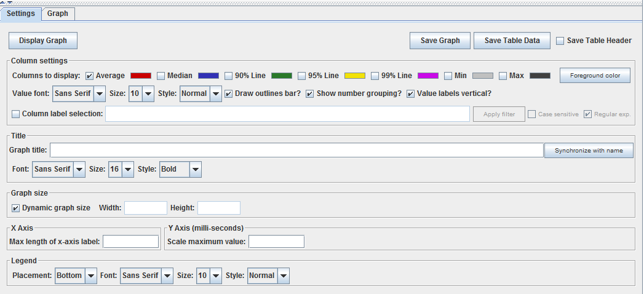
Task: Open the legend Size dropdown
Action: [209, 276]
